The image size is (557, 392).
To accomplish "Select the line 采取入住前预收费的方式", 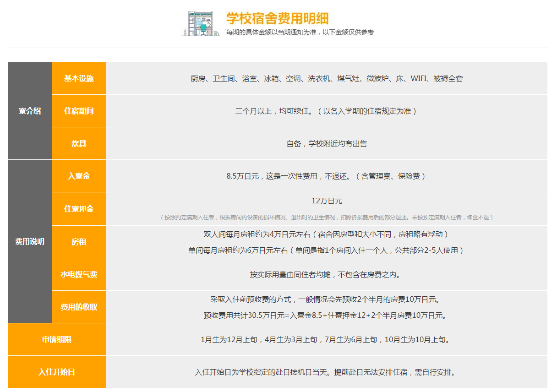I will point(327,299).
